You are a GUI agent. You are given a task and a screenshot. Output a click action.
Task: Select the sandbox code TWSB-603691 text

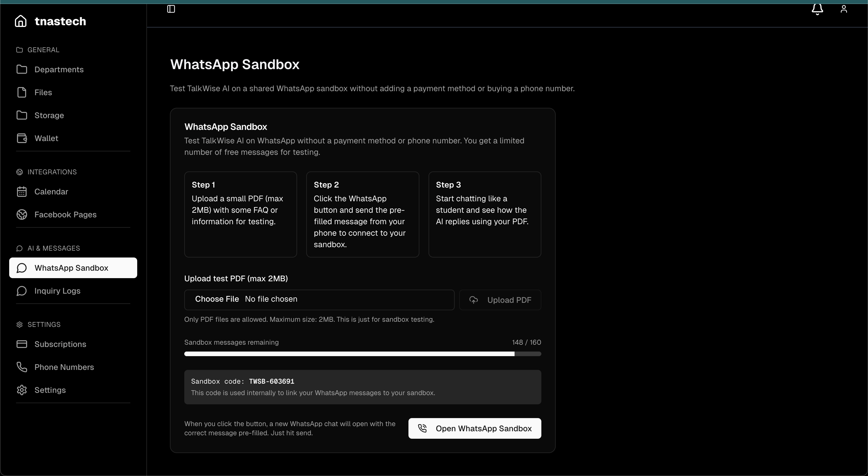click(271, 381)
